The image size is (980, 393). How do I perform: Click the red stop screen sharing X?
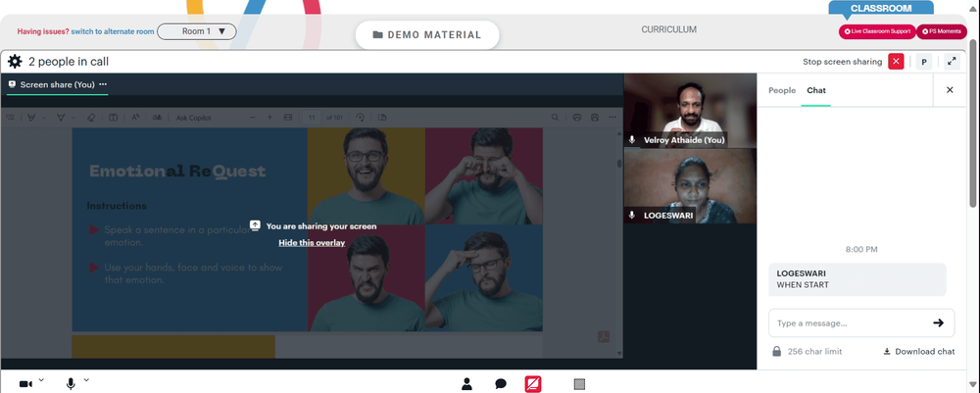(x=896, y=61)
